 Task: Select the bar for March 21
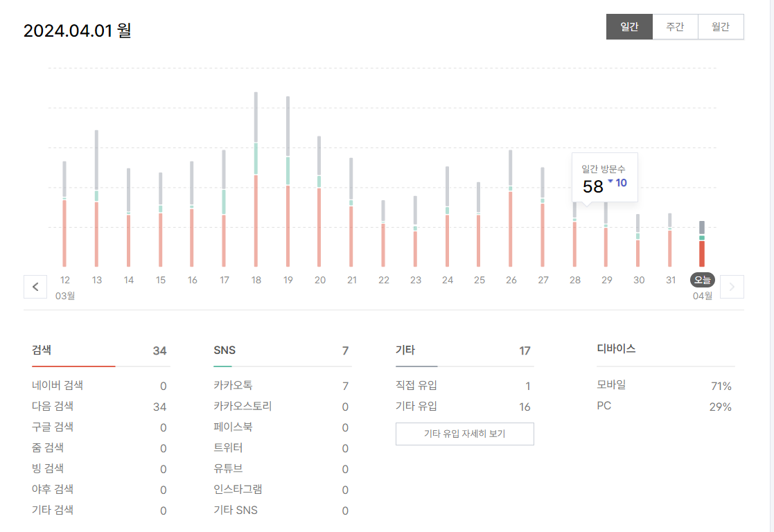[351, 212]
